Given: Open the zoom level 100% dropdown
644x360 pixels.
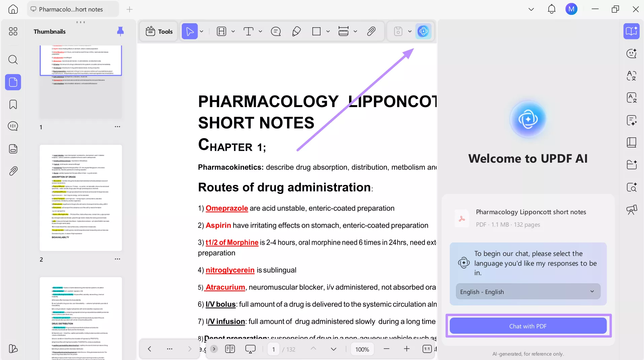Looking at the screenshot, I should point(362,349).
